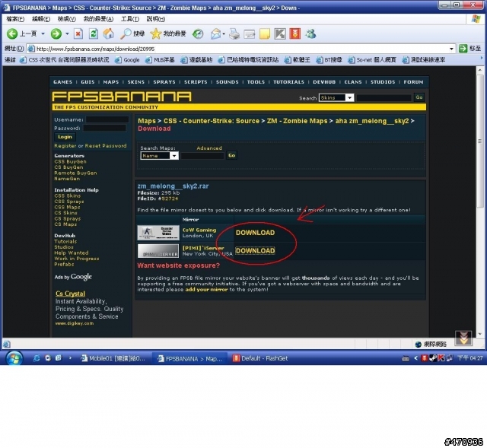Screen dimensions: 487x448
Task: Stop page loading with the red X icon
Action: click(x=78, y=33)
